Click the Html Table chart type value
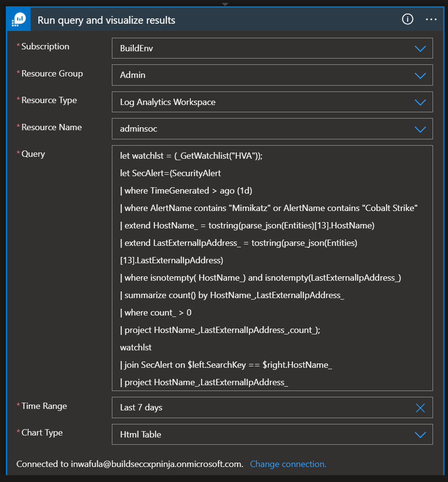The width and height of the screenshot is (448, 482). pyautogui.click(x=140, y=435)
